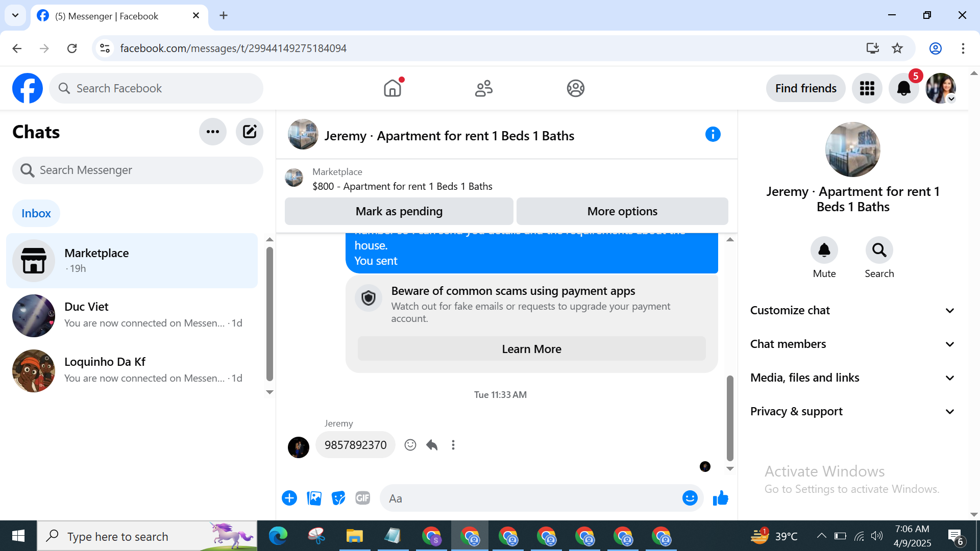The image size is (980, 551).
Task: Install app icon in address bar
Action: [x=873, y=48]
